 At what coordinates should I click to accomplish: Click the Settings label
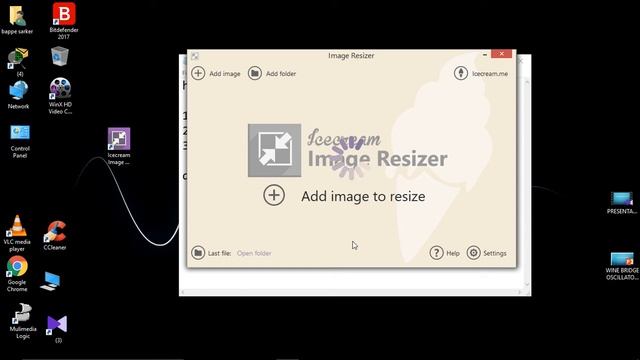[x=495, y=253]
